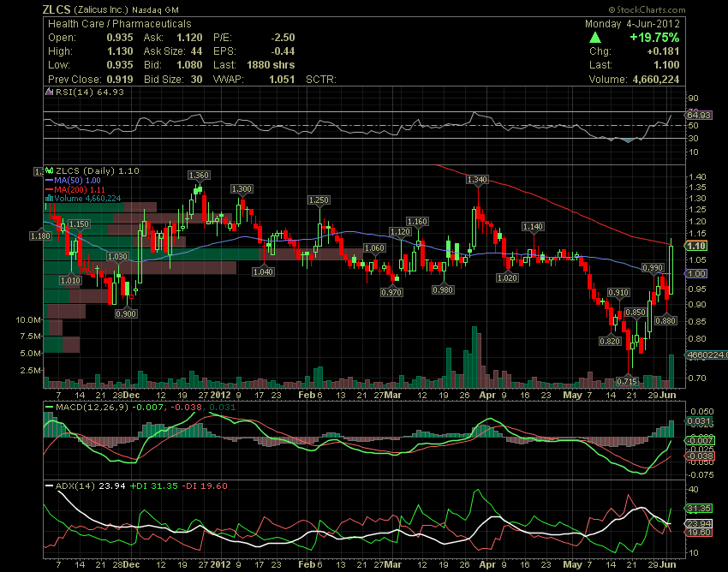Click the 1.00 MA(50) tag on right axis

coord(696,273)
